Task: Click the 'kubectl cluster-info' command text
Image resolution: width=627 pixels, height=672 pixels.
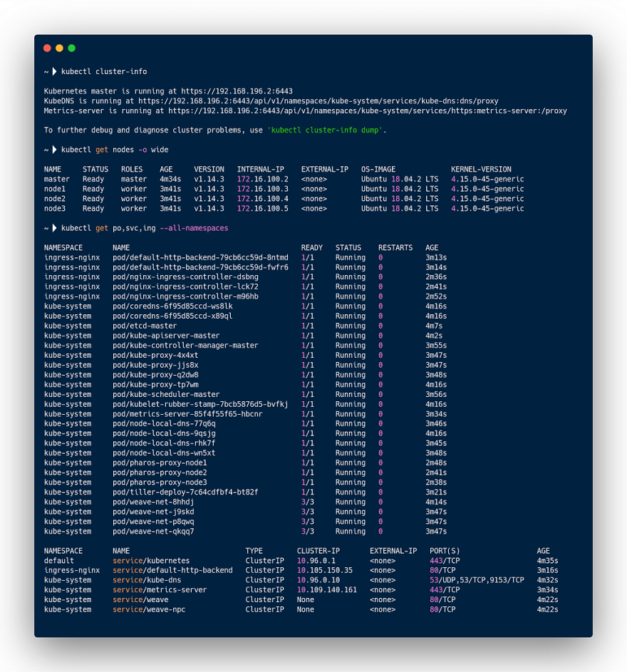Action: point(104,71)
